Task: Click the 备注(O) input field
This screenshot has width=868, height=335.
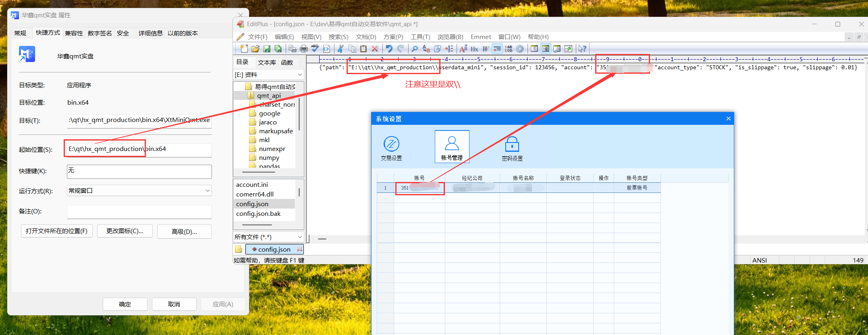Action: coord(139,211)
